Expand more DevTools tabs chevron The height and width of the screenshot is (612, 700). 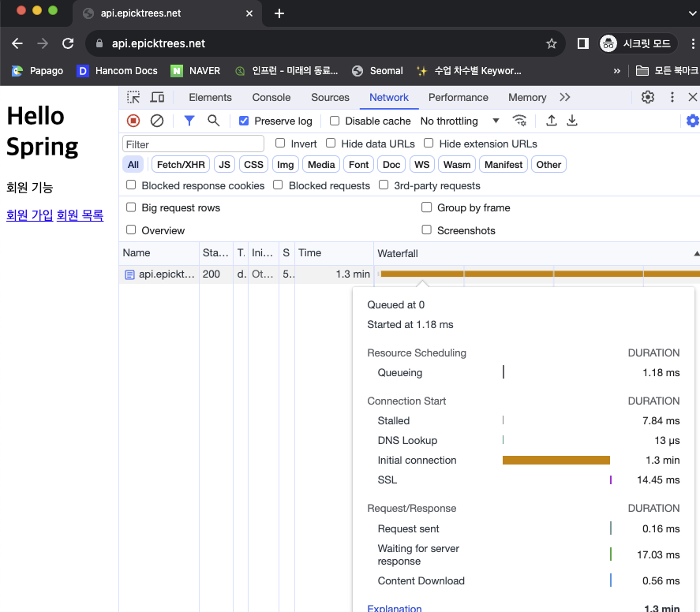[x=564, y=97]
